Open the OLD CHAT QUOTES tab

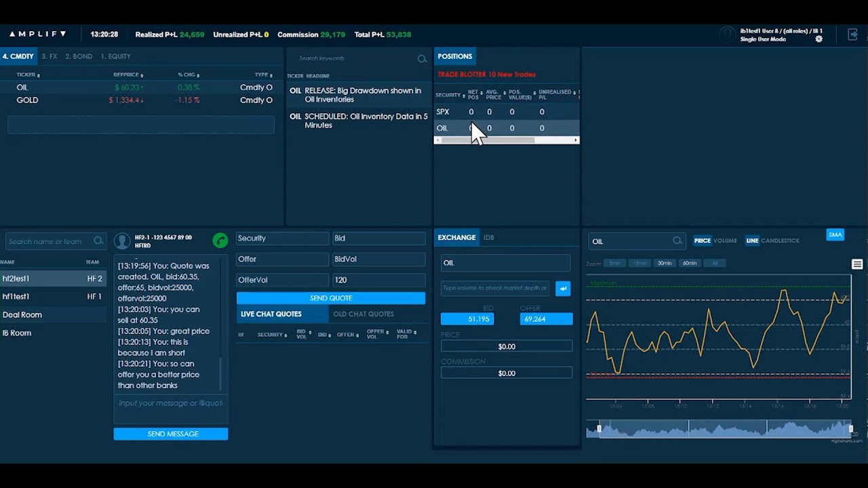click(363, 314)
